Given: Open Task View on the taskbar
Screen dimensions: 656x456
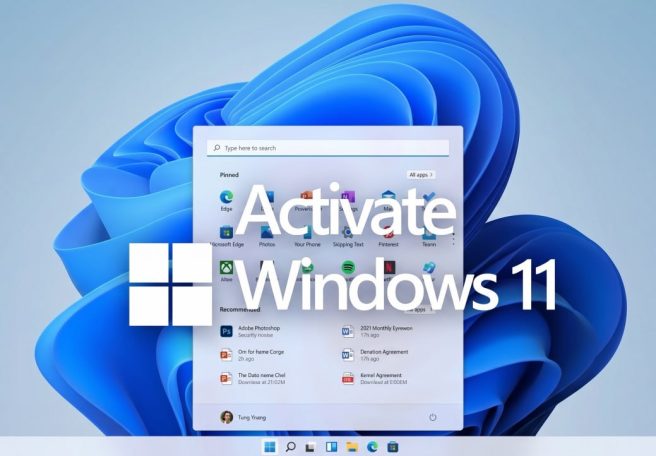Looking at the screenshot, I should coord(310,447).
